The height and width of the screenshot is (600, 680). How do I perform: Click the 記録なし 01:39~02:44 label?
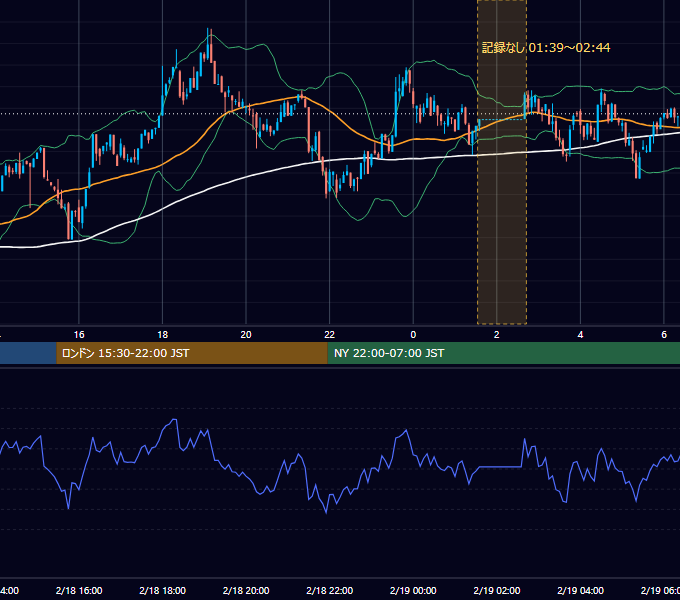[x=546, y=48]
